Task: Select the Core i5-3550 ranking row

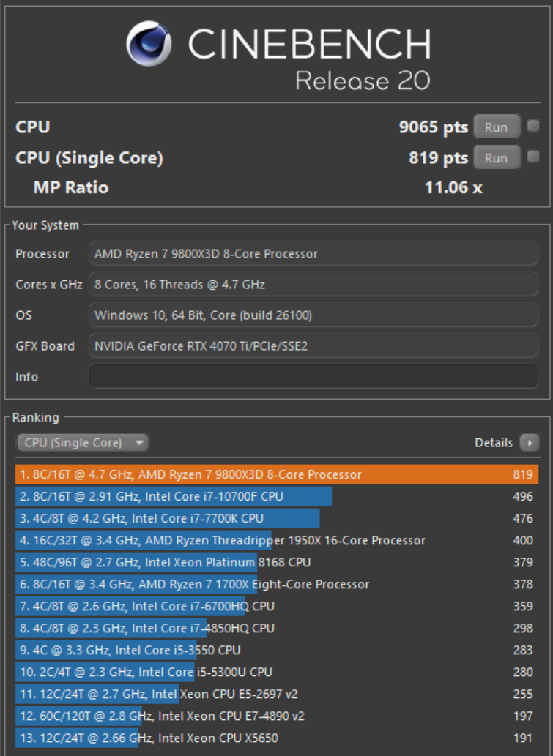Action: [276, 650]
